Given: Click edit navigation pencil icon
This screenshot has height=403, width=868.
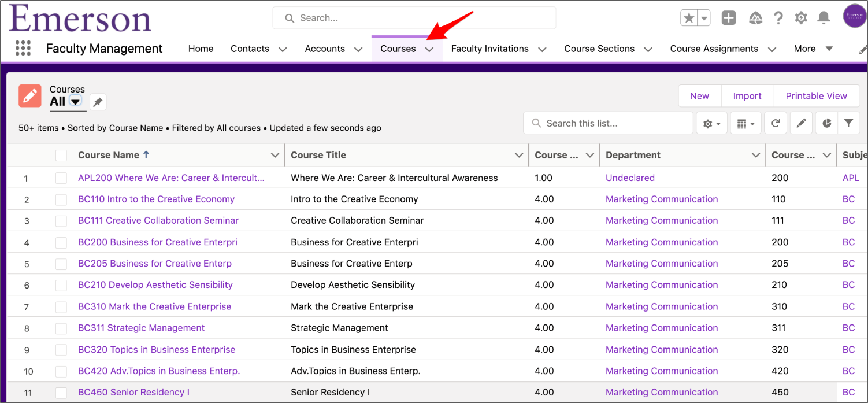Looking at the screenshot, I should click(863, 49).
